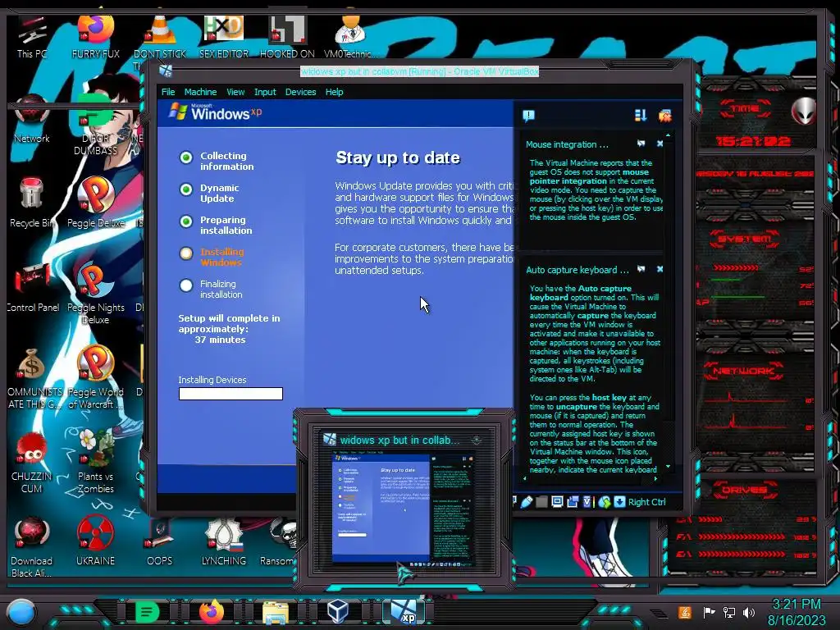Click the red NETWORK widget header
This screenshot has width=840, height=630.
point(743,371)
